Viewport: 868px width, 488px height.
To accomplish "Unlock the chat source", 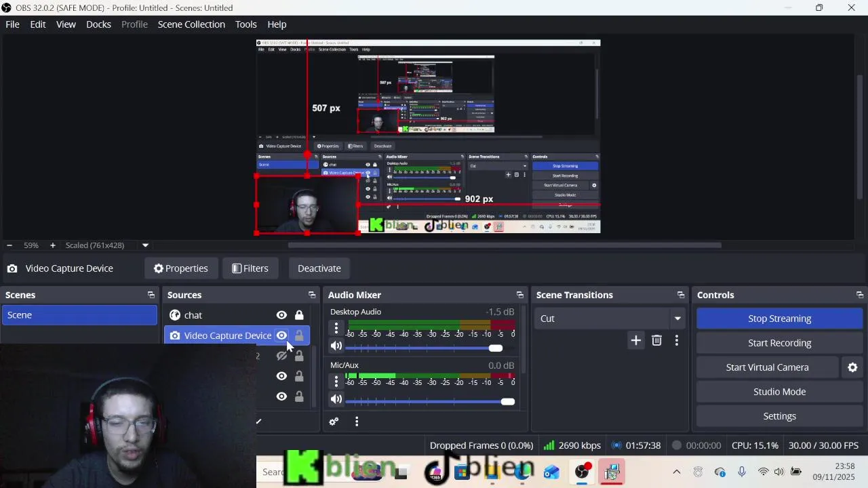I will pos(299,315).
